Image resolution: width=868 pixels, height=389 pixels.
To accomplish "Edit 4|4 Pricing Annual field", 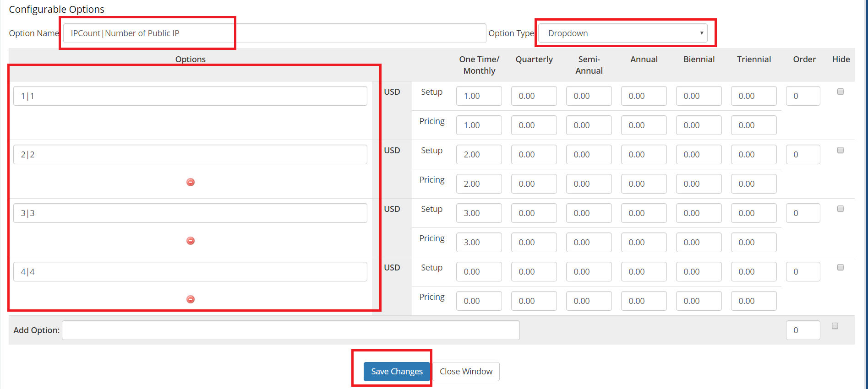I will pyautogui.click(x=644, y=301).
